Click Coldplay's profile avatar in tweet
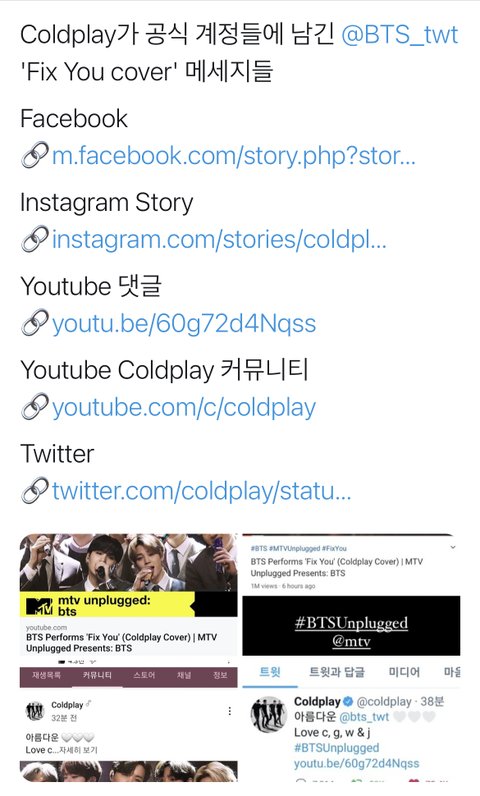 tap(268, 714)
